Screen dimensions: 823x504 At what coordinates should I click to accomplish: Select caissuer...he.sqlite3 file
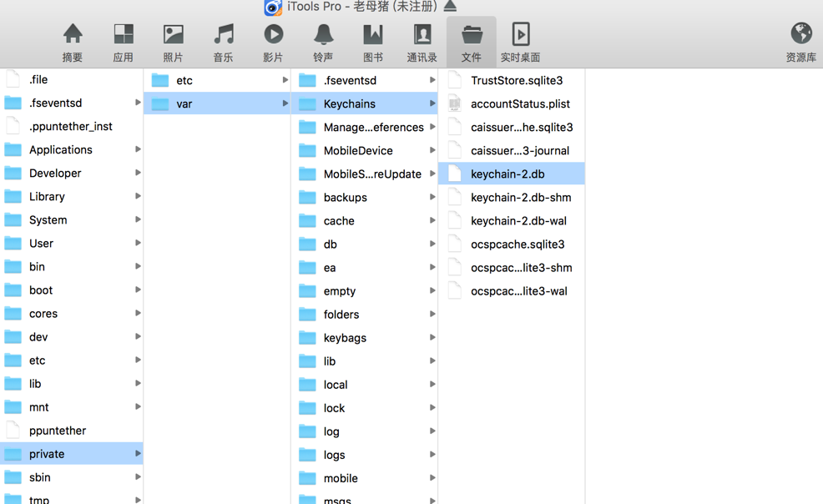point(512,127)
